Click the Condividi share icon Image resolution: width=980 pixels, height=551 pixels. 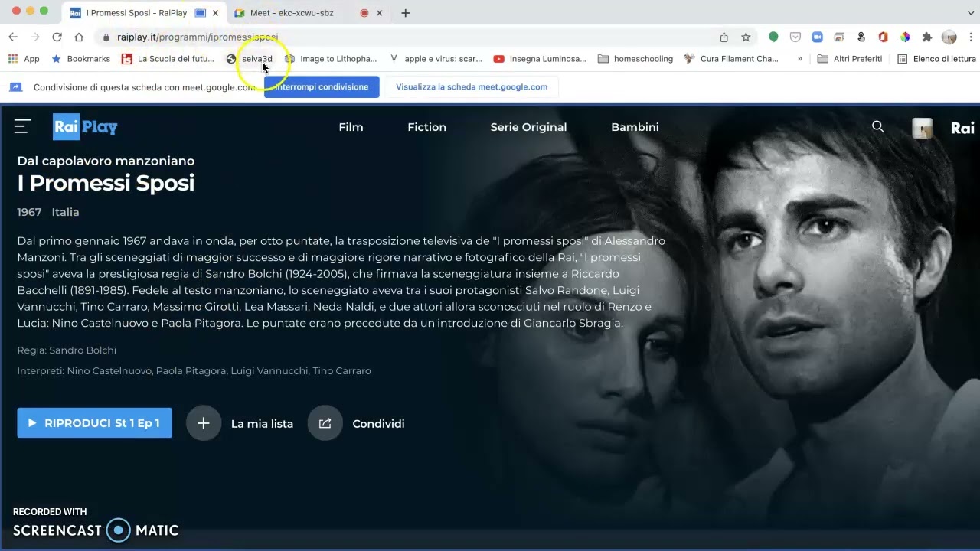pos(325,423)
